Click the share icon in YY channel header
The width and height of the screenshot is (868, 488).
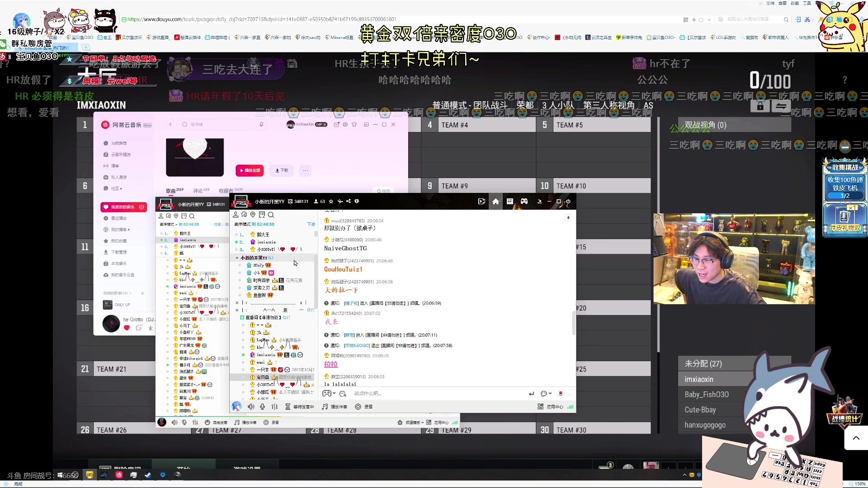[x=349, y=202]
